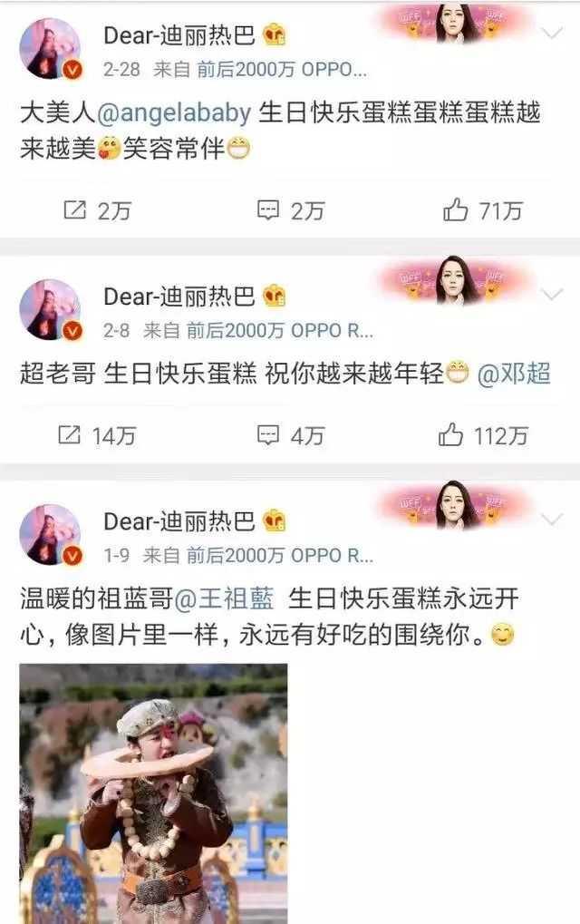Tap the Dear-迪丽热巴 username on the 1-9 post
The height and width of the screenshot is (924, 580).
[x=179, y=521]
